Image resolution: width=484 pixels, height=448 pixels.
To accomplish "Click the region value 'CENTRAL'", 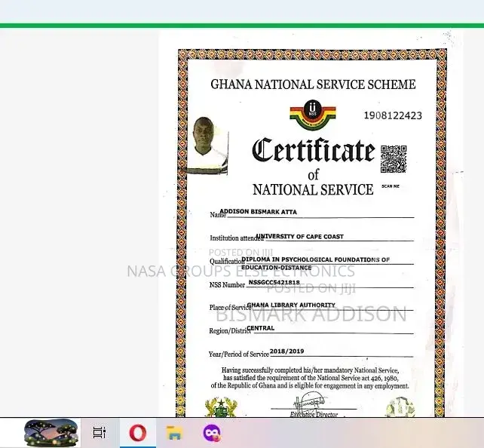I will tap(261, 328).
